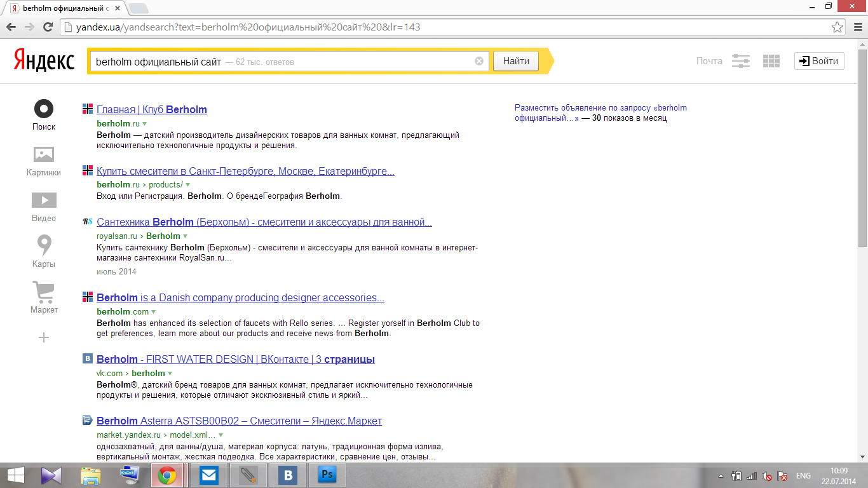Screen dimensions: 868x488
Task: Click the royalsan.ru result favicon
Action: pyautogui.click(x=88, y=222)
